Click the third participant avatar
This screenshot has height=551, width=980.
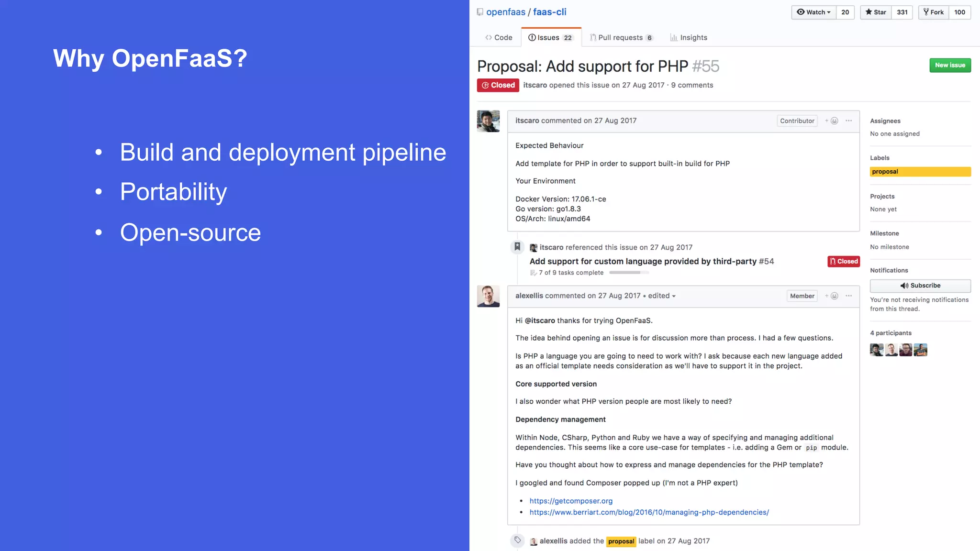tap(906, 350)
